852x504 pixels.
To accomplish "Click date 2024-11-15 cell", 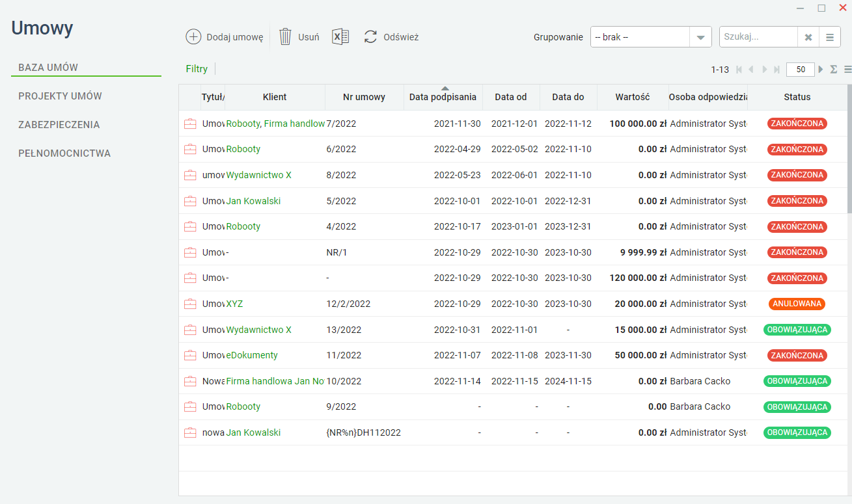I will pos(568,381).
